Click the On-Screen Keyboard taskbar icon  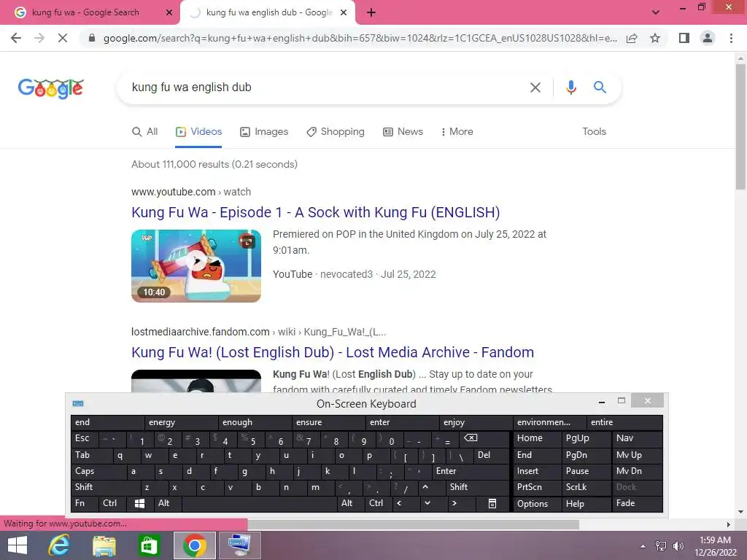239,545
